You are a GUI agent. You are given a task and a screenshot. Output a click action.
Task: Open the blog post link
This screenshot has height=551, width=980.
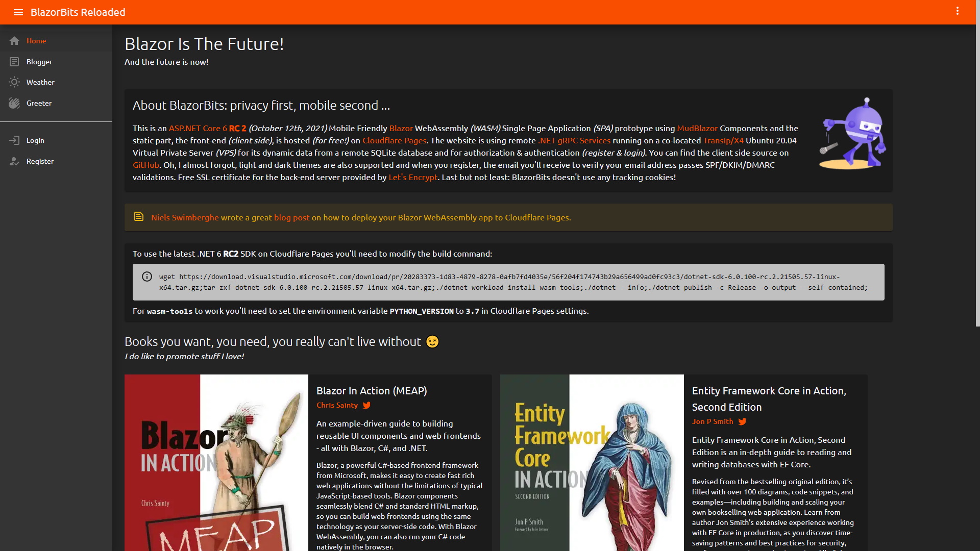point(291,217)
